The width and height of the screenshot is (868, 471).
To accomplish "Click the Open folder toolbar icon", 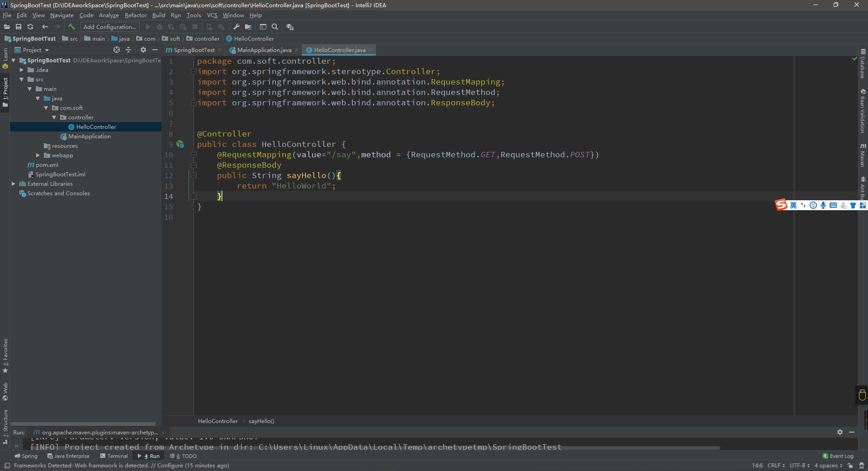I will coord(7,27).
